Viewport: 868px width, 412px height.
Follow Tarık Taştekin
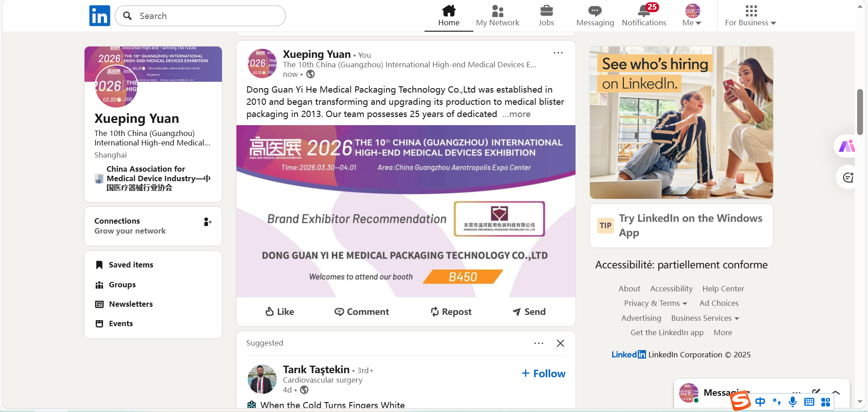pyautogui.click(x=543, y=374)
